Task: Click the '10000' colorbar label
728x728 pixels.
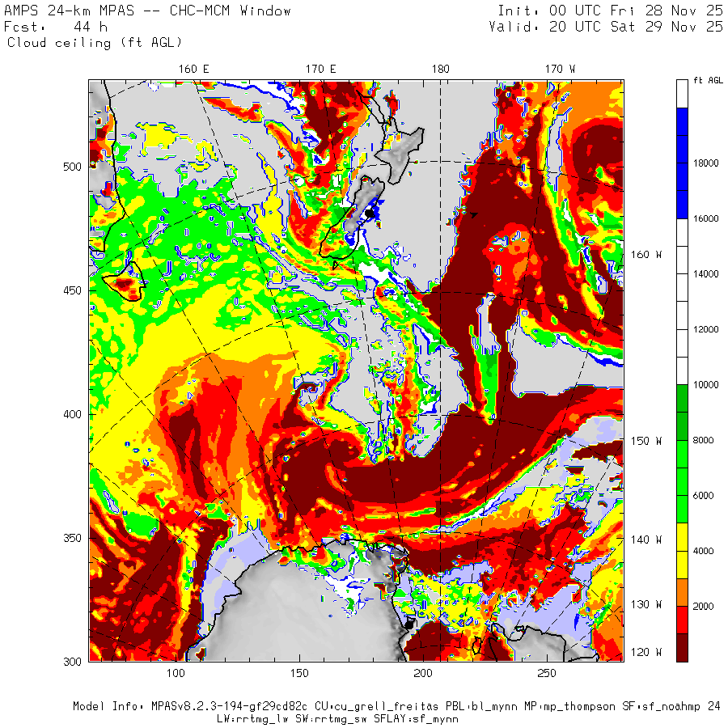Action: point(705,385)
